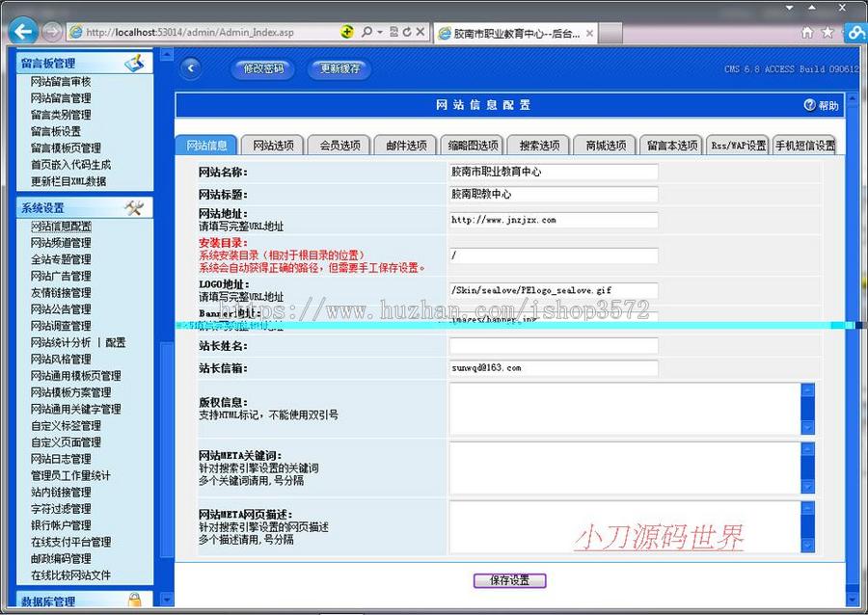
Task: Click the search magnifier in the address bar
Action: point(366,31)
